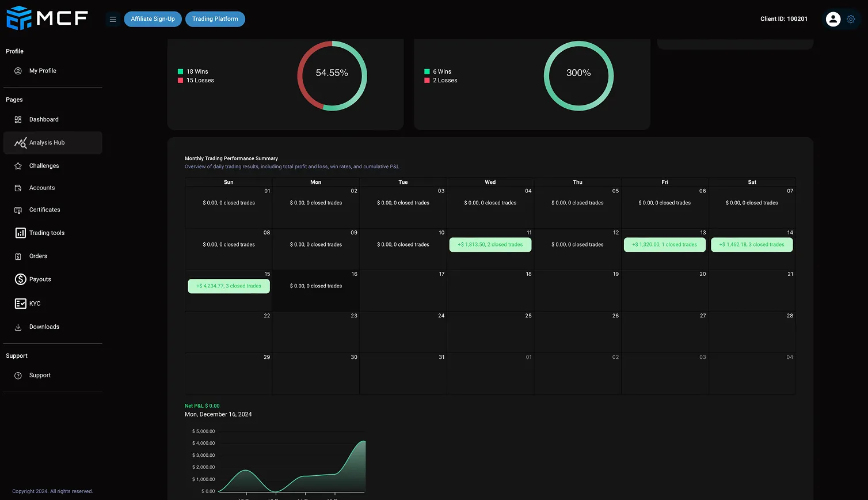
Task: Click the KYC checklist icon
Action: (20, 304)
